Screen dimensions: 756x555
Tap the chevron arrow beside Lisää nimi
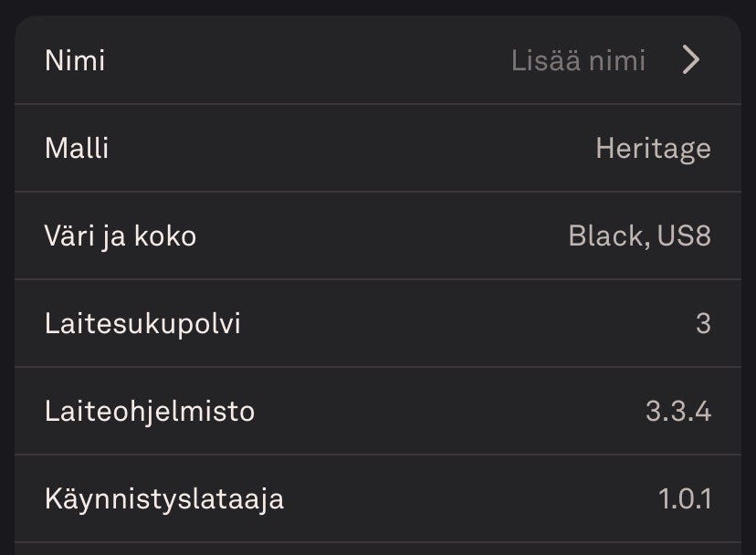point(691,60)
